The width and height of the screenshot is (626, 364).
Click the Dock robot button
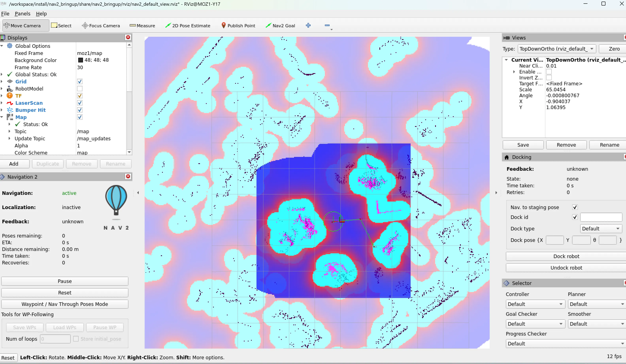[x=566, y=256]
